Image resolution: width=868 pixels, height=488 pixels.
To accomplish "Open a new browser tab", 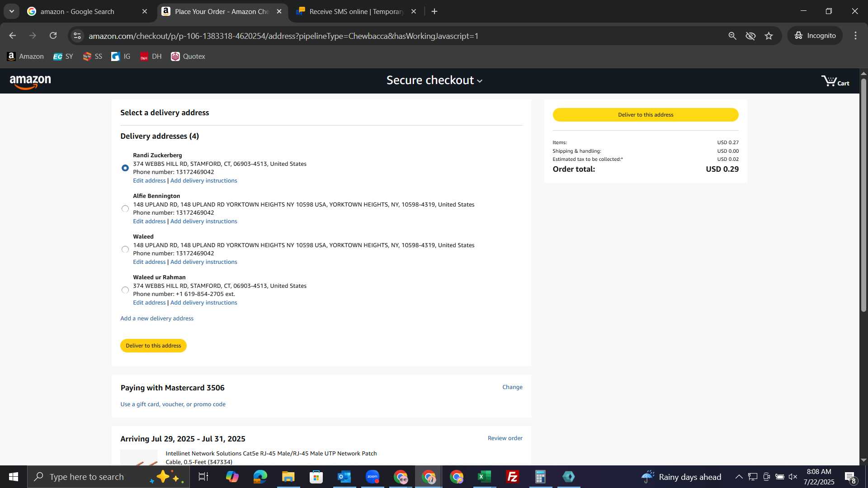I will [x=434, y=11].
